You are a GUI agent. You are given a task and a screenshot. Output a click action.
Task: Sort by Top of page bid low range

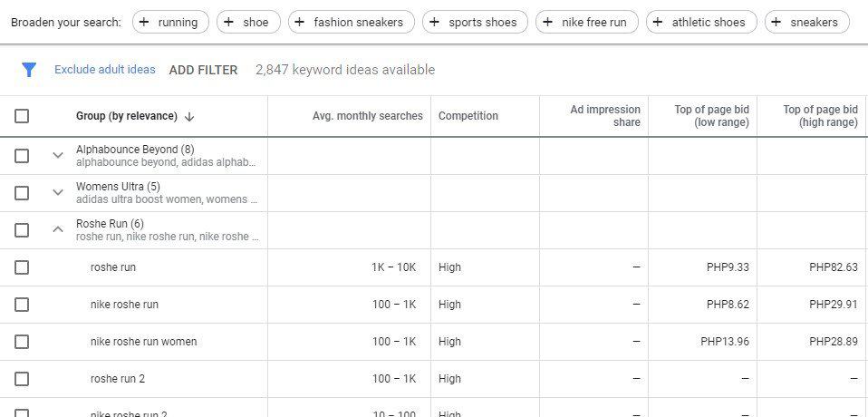711,116
